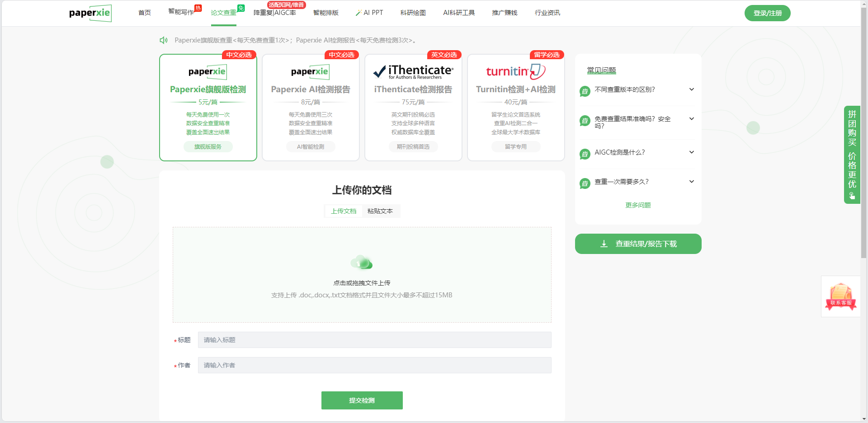The width and height of the screenshot is (868, 423).
Task: Open the 联系客服 customer service icon
Action: coord(840,296)
